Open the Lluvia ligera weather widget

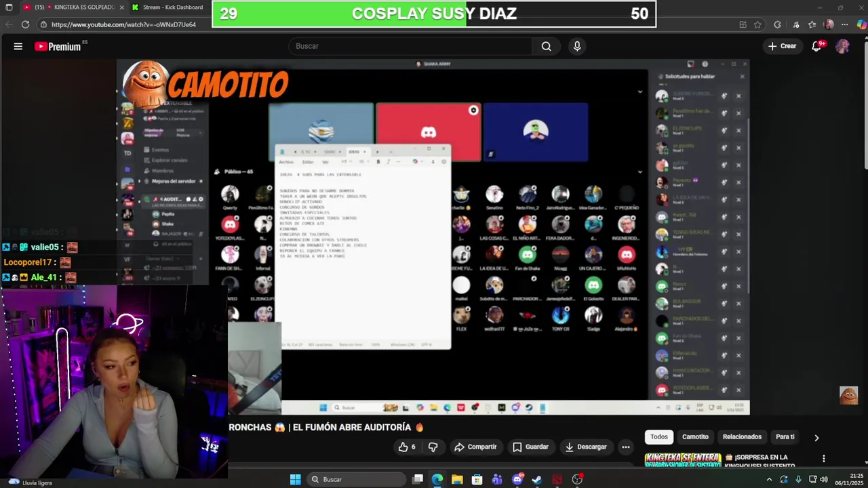tap(28, 482)
